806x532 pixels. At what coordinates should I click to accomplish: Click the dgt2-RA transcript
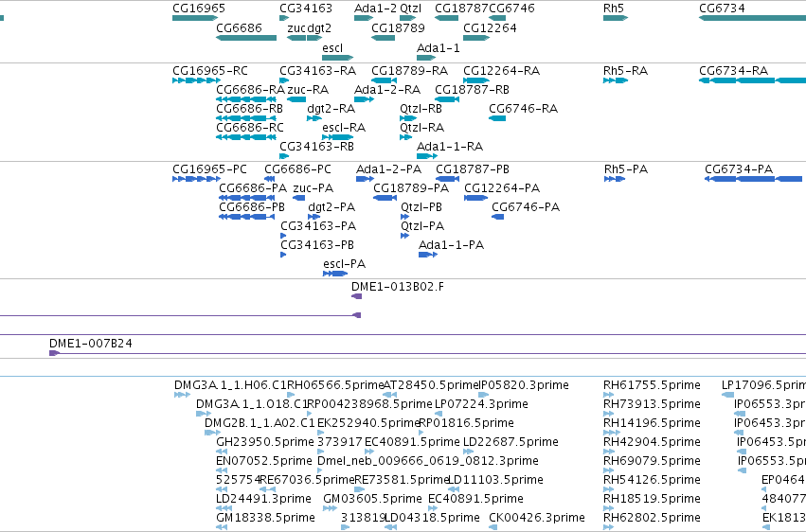[x=314, y=118]
